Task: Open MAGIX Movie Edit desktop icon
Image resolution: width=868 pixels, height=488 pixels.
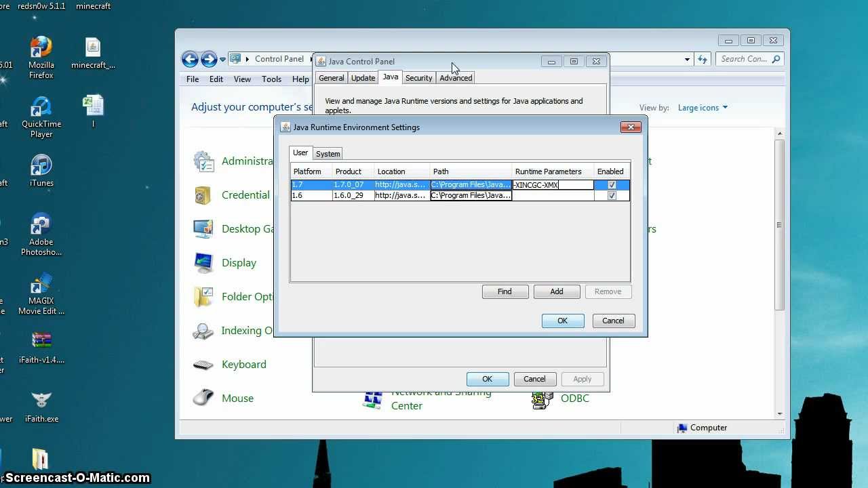Action: [x=41, y=293]
